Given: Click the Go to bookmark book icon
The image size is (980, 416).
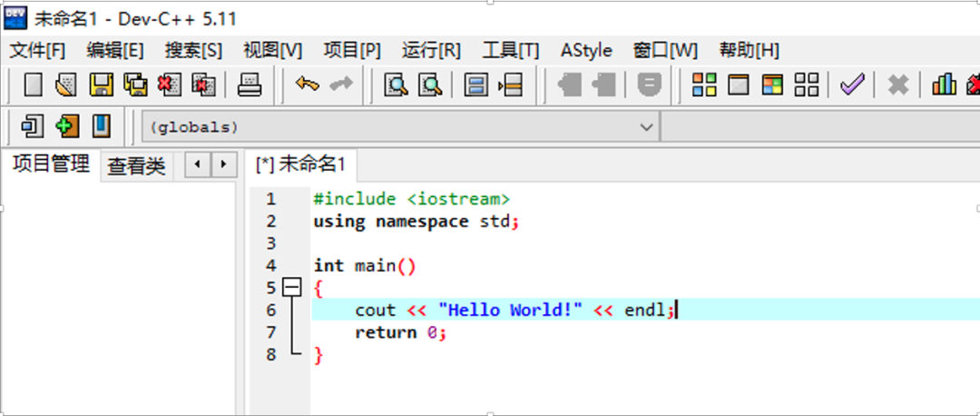Looking at the screenshot, I should tap(102, 126).
